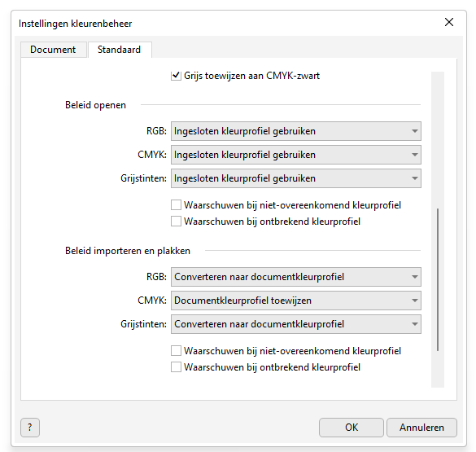Uncheck Grijs toewijzen aan CMYK-zwart
Viewport: 476px width, 452px height.
pos(176,76)
